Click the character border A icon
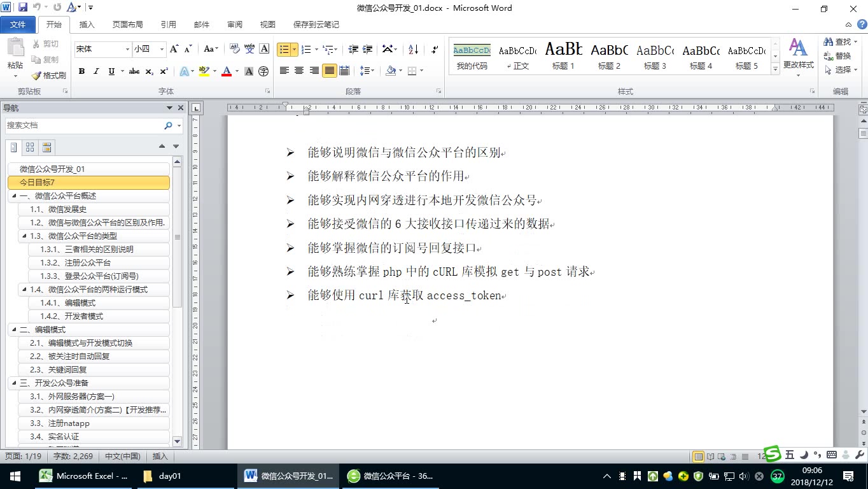Screen dimensions: 868x489 (264, 49)
